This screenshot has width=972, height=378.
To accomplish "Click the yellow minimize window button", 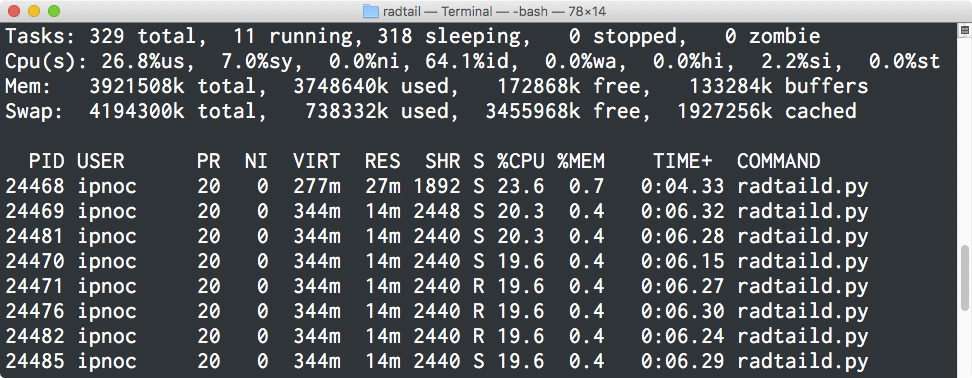I will [33, 11].
